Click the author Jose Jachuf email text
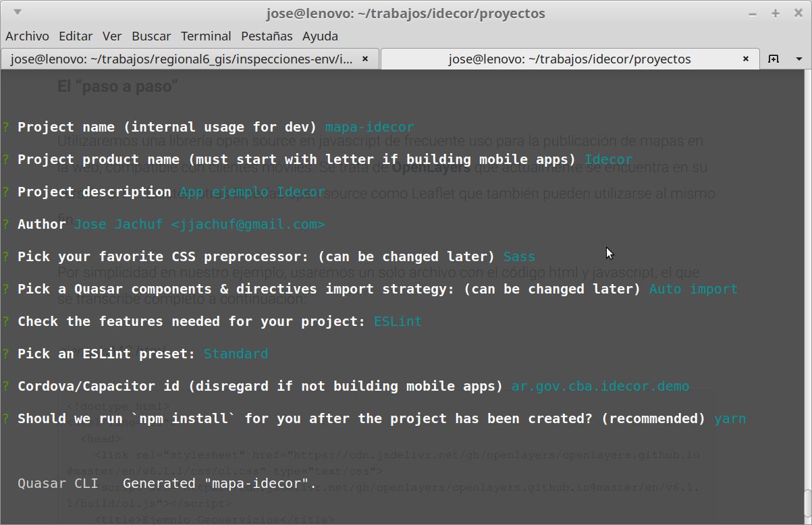Screen dimensions: 812x525 [x=199, y=224]
